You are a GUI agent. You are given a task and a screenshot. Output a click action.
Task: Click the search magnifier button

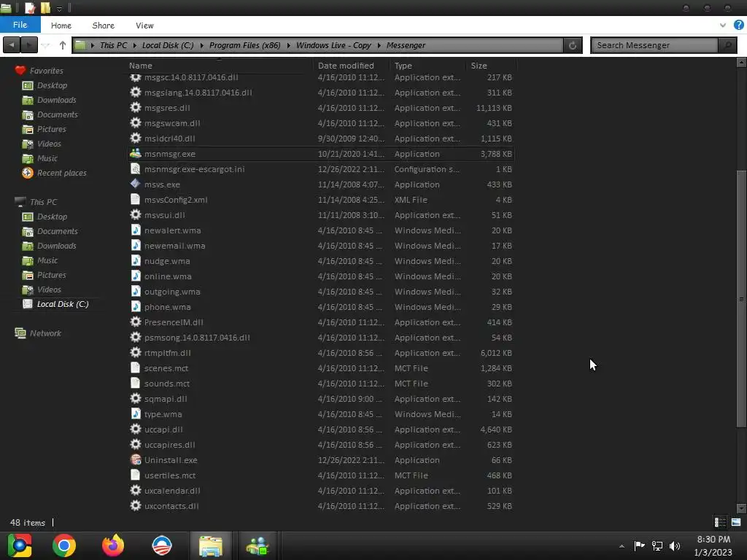click(x=727, y=45)
